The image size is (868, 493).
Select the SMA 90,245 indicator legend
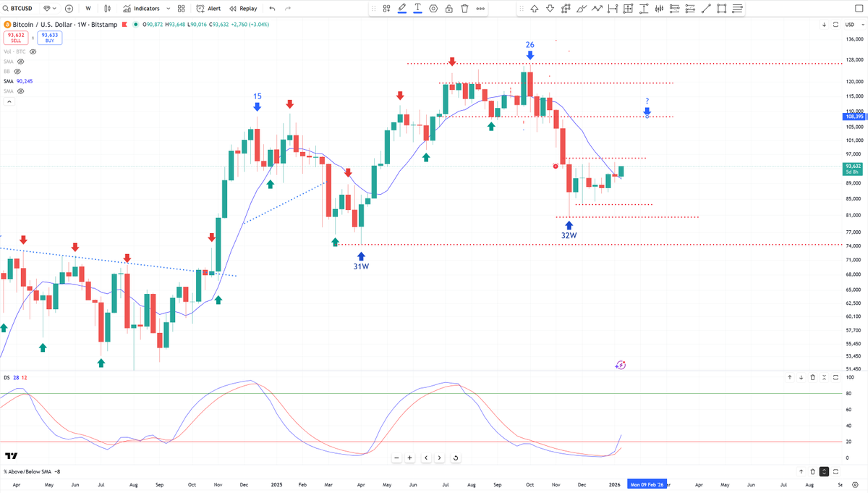coord(18,81)
